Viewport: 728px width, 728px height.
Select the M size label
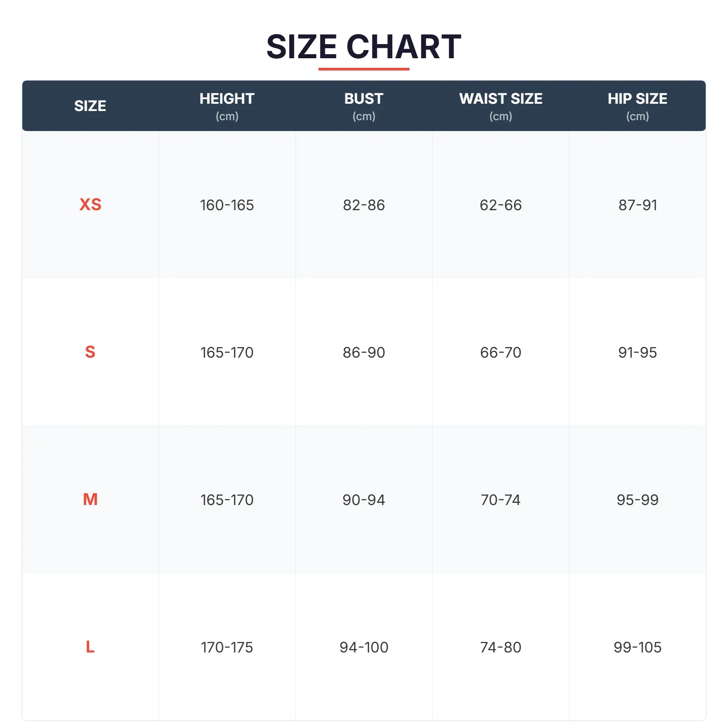pyautogui.click(x=90, y=500)
